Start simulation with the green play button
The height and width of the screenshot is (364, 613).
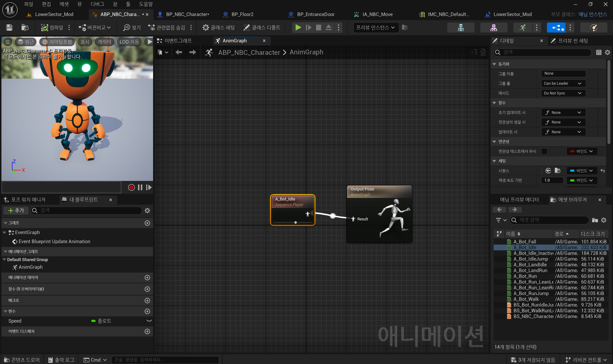298,28
